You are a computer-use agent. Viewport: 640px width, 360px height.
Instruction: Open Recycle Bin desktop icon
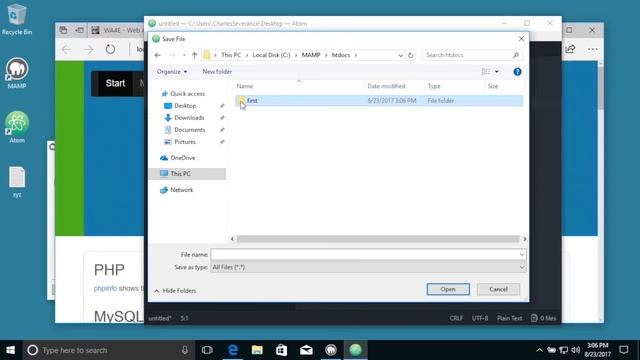[x=17, y=19]
